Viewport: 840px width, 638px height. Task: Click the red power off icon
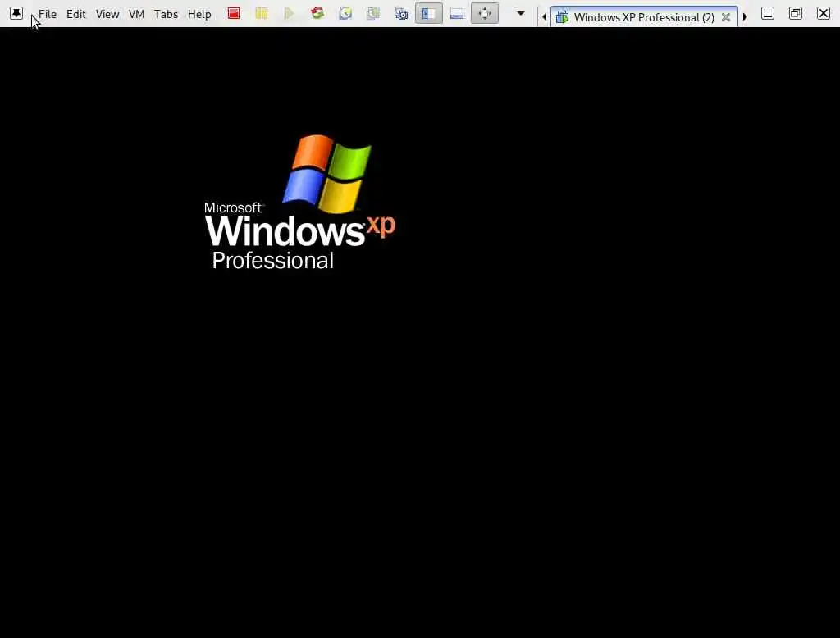coord(234,13)
